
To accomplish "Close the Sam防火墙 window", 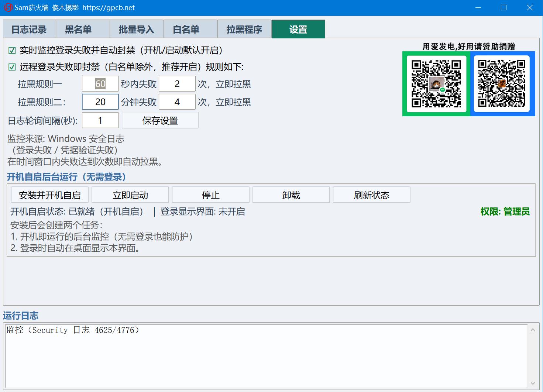I will click(x=530, y=7).
